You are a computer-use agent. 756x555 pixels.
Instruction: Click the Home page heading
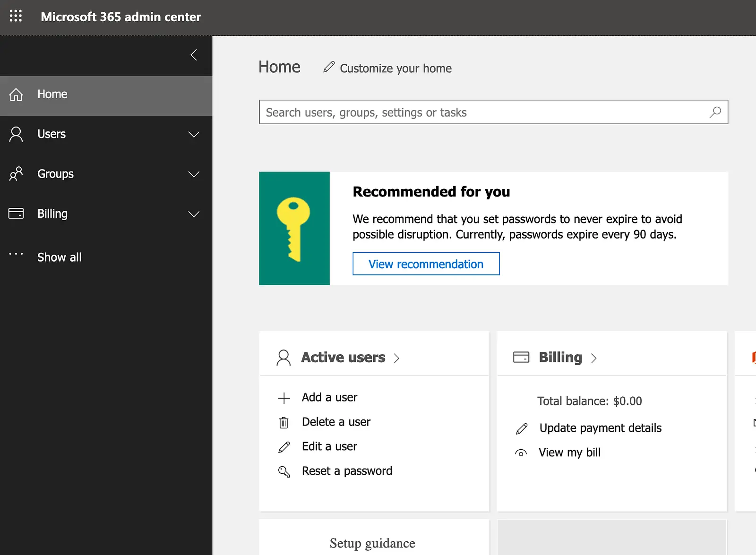(x=279, y=67)
